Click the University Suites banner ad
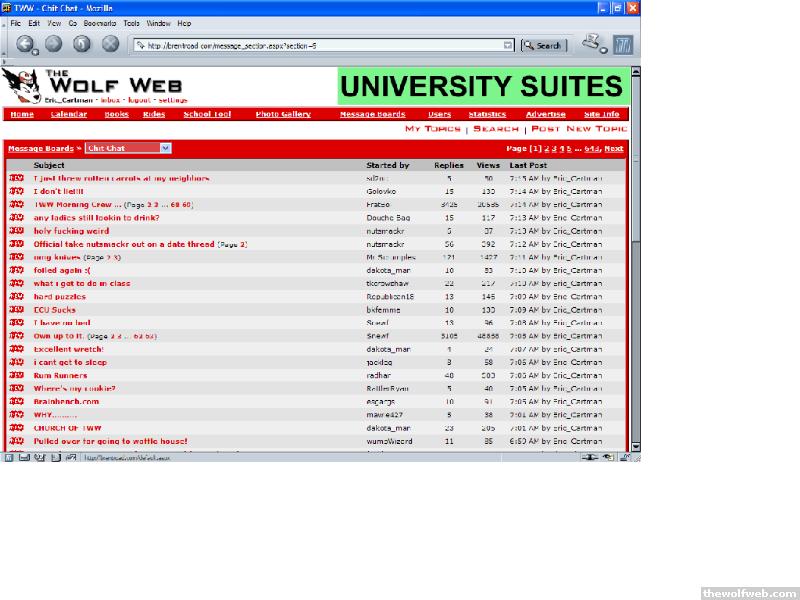The height and width of the screenshot is (600, 800). [x=483, y=86]
